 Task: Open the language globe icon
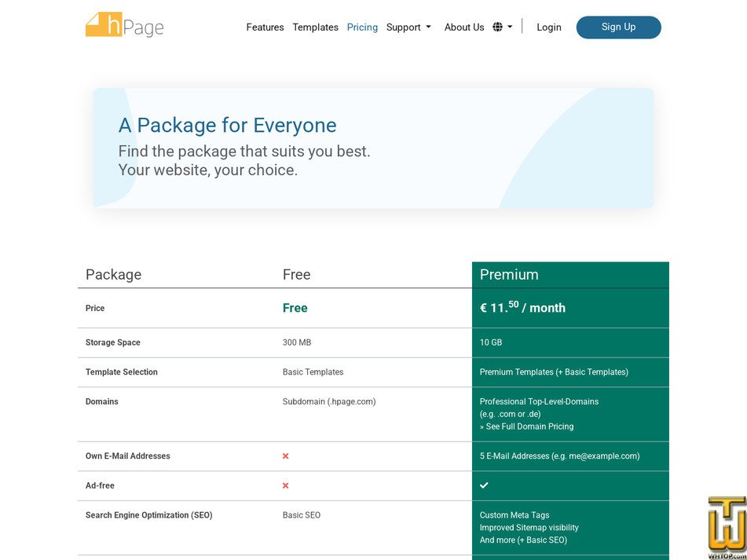(x=497, y=27)
